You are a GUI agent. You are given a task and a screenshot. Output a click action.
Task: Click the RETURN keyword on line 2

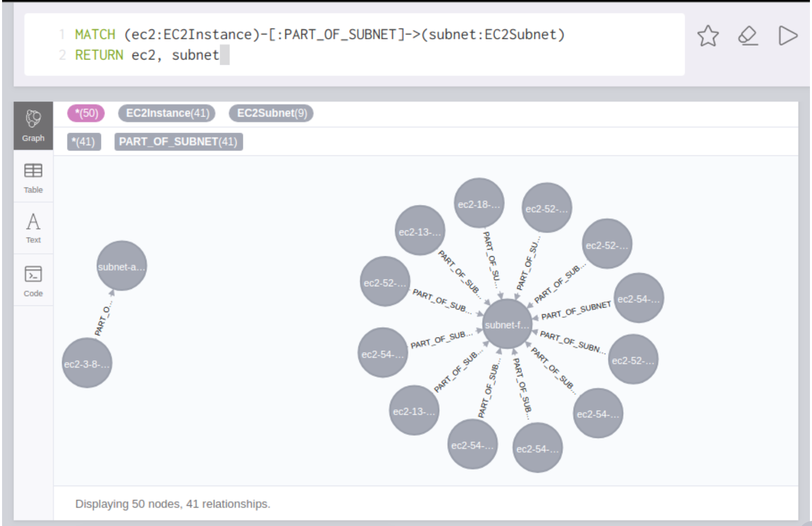99,55
